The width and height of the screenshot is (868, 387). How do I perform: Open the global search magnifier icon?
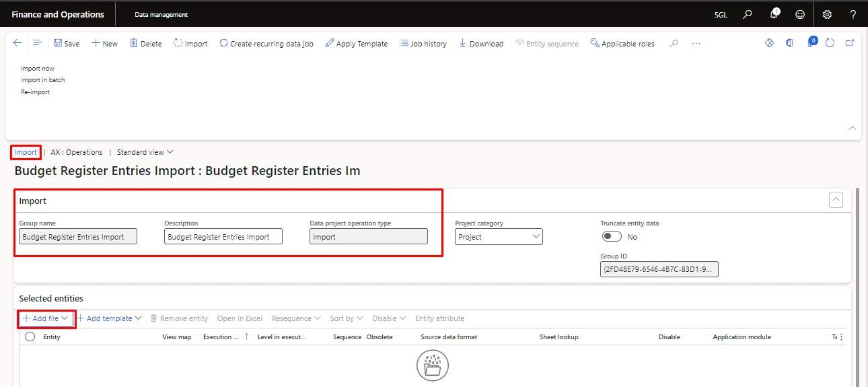tap(747, 14)
